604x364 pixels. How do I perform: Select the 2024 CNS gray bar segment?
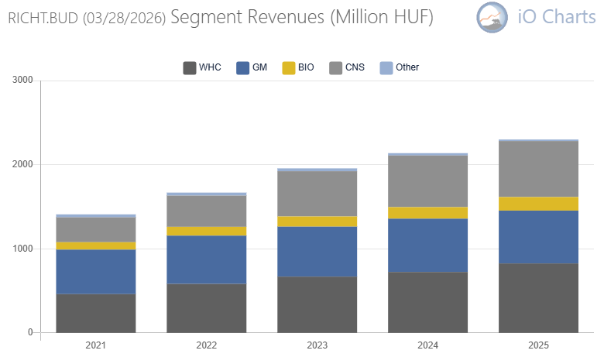428,181
